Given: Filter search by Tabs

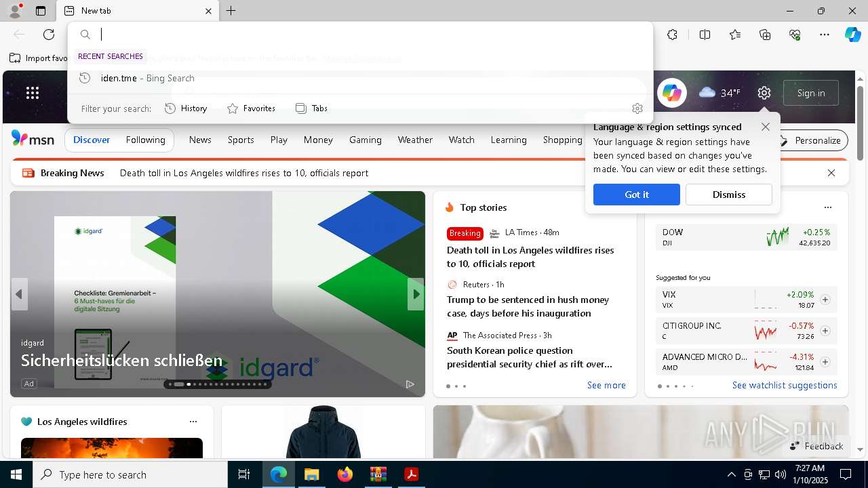Looking at the screenshot, I should (x=311, y=108).
